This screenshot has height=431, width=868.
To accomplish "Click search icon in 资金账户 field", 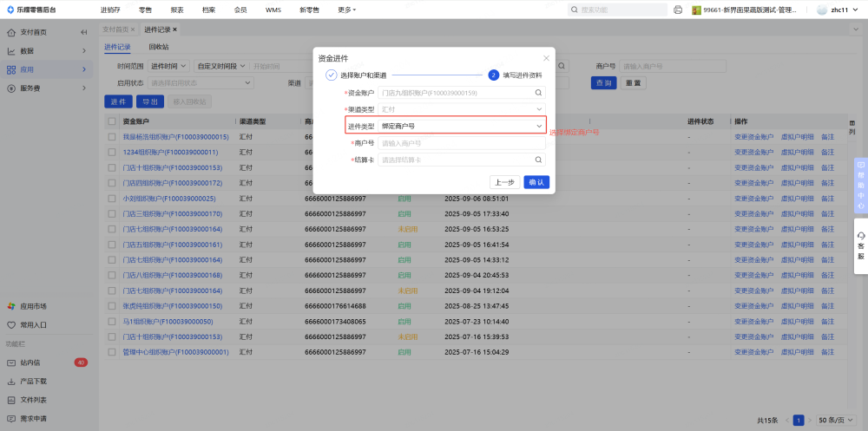I will click(x=538, y=92).
